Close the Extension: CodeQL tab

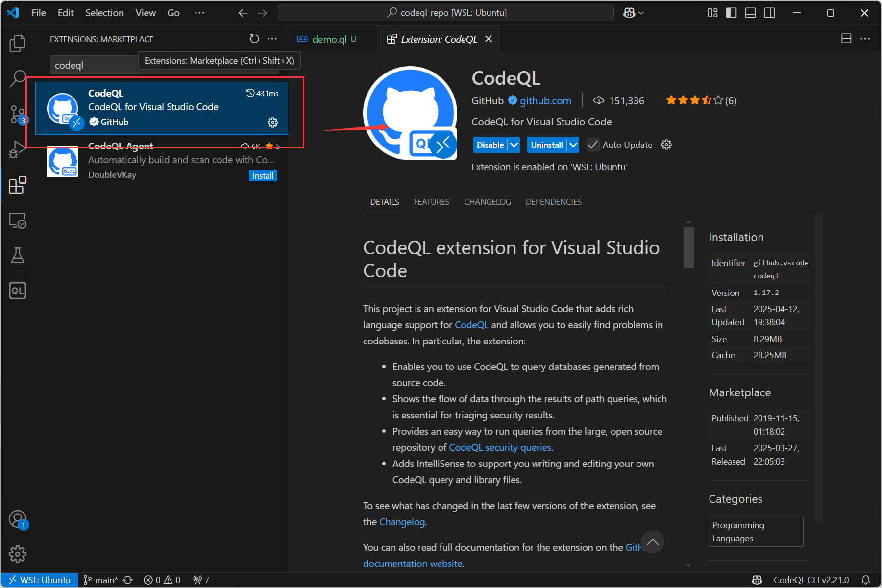click(489, 39)
